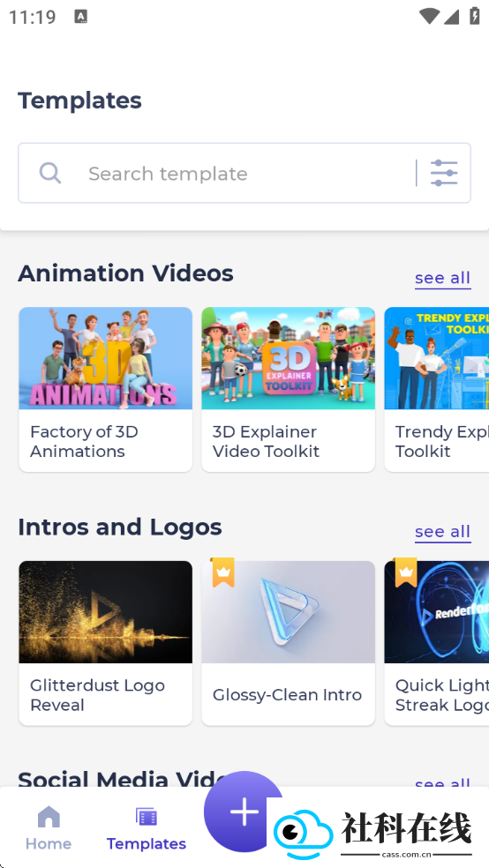Select the Glitterdust Logo Reveal title
This screenshot has width=489, height=868.
tap(97, 695)
